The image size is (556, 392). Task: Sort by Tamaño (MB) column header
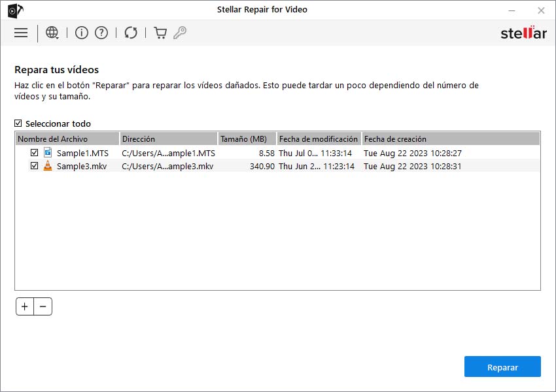pos(247,139)
